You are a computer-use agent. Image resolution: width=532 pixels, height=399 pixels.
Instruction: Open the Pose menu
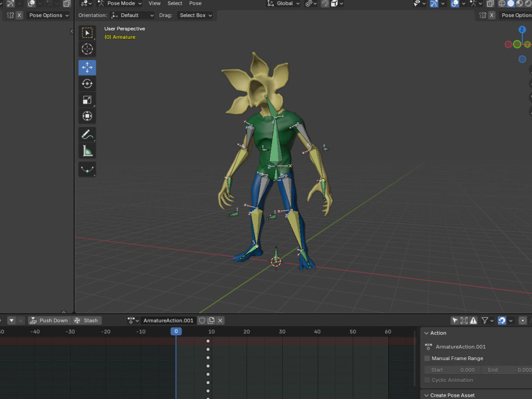[x=195, y=3]
